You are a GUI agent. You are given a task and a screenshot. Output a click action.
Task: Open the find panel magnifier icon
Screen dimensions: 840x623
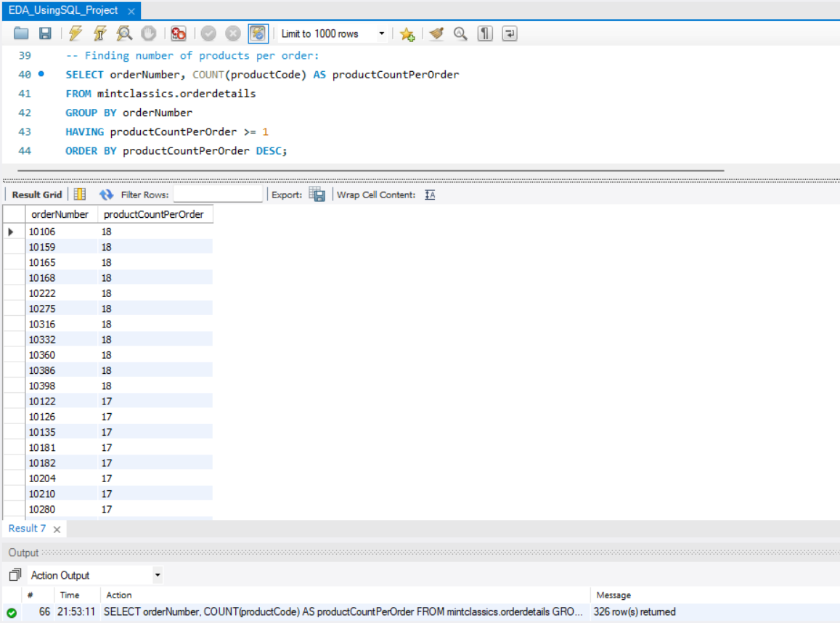point(460,33)
